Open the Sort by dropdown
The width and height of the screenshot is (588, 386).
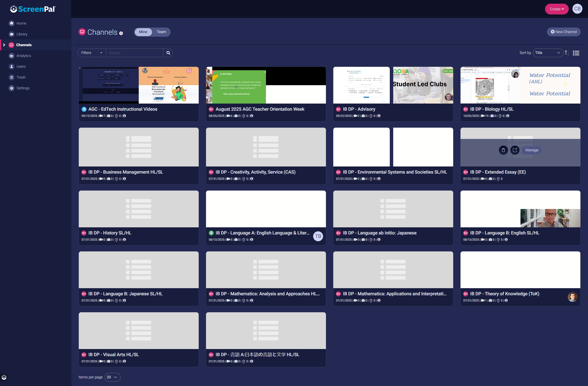548,53
